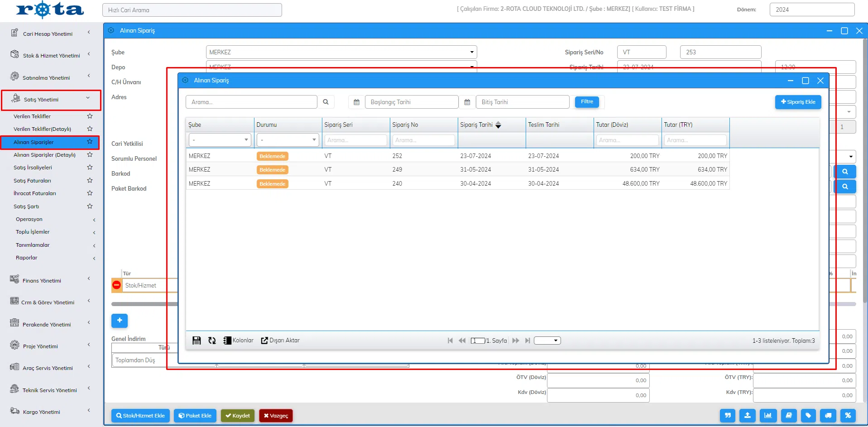Image resolution: width=868 pixels, height=427 pixels.
Task: Click the truck icon button in bottom toolbar
Action: coord(828,415)
